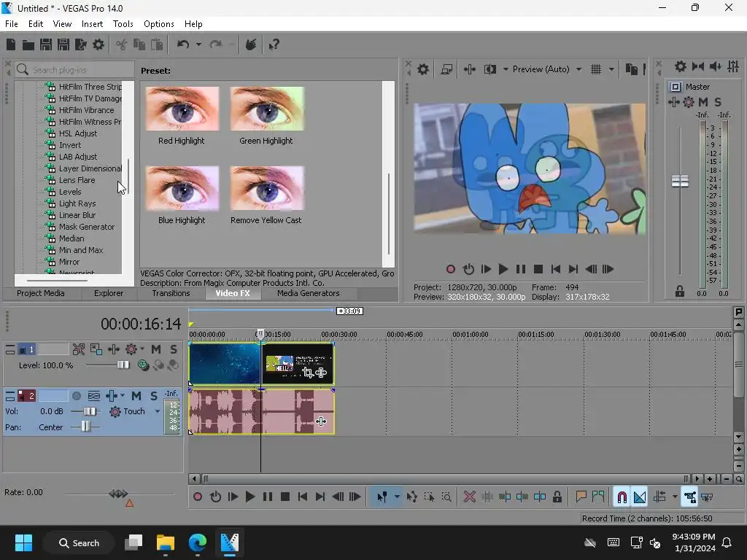This screenshot has width=747, height=560.
Task: Play from the preview window play button
Action: 503,270
